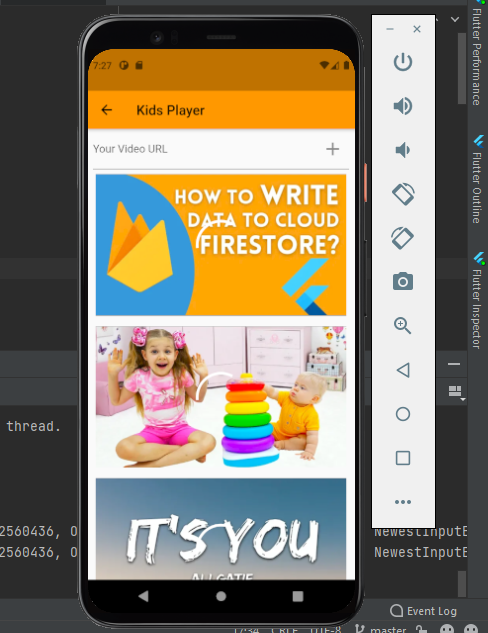Screen dimensions: 488x633
Task: Click the emulator back triangle button
Action: [x=403, y=370]
